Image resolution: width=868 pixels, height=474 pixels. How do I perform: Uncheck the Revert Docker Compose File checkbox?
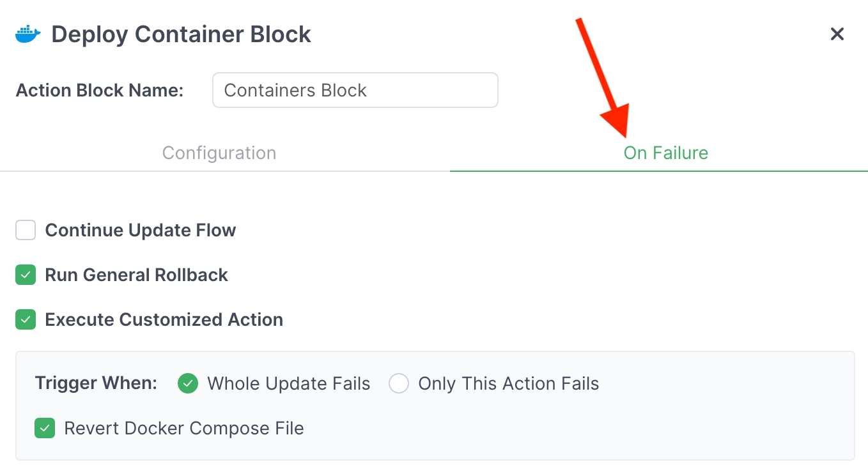(x=44, y=428)
